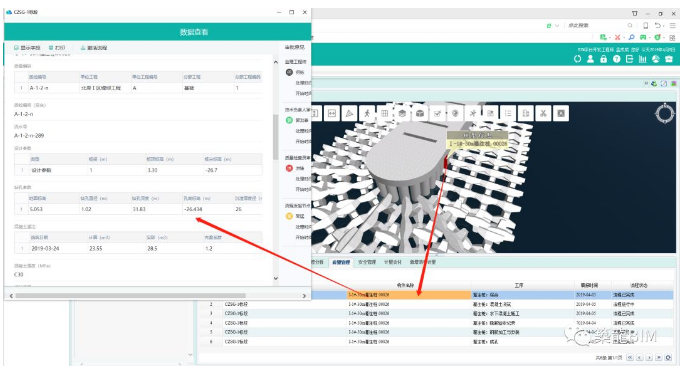Select the angle triangle tool in 3D toolbar

pos(349,113)
